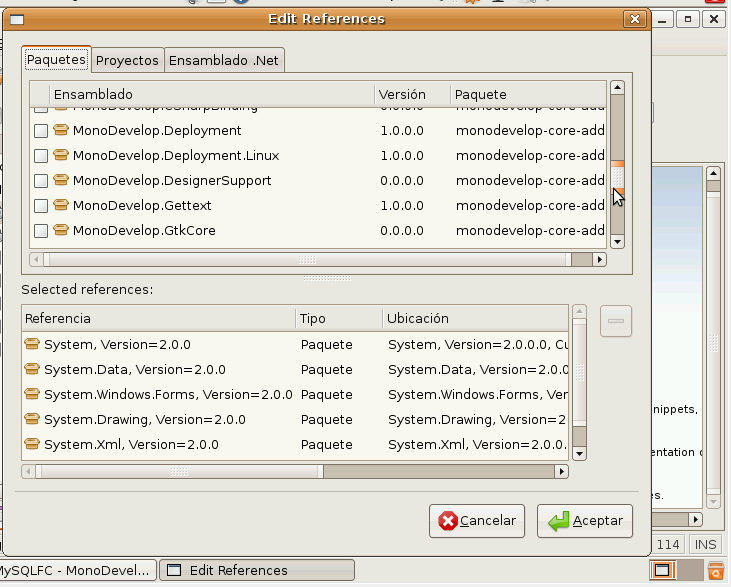The width and height of the screenshot is (731, 587).
Task: Click down arrow of assemblies vertical scrollbar
Action: coord(617,242)
